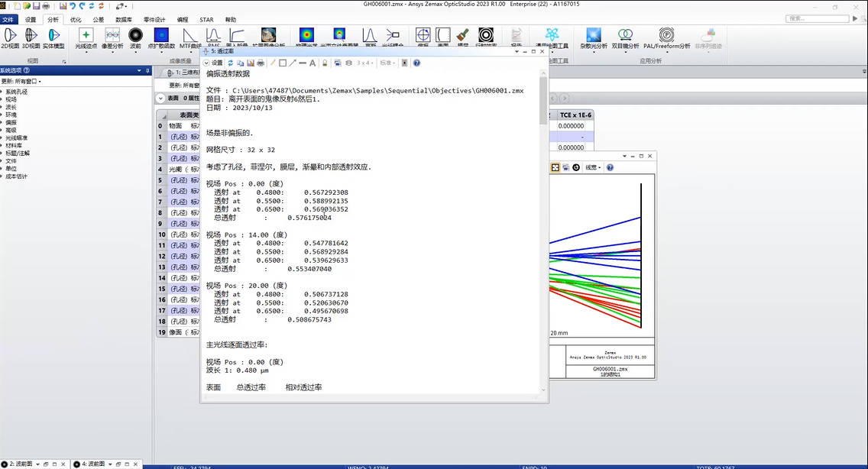
Task: Click the 搜索 search input field
Action: pos(818,18)
